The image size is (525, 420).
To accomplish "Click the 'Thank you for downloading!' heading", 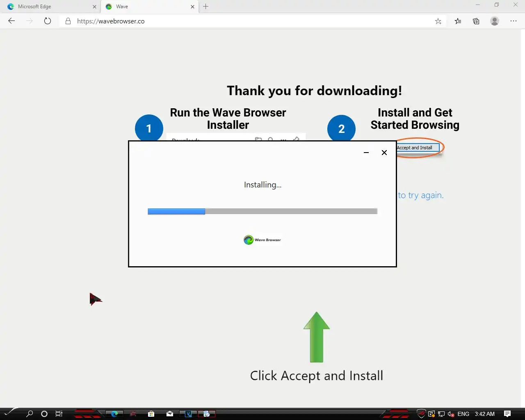I will click(315, 91).
